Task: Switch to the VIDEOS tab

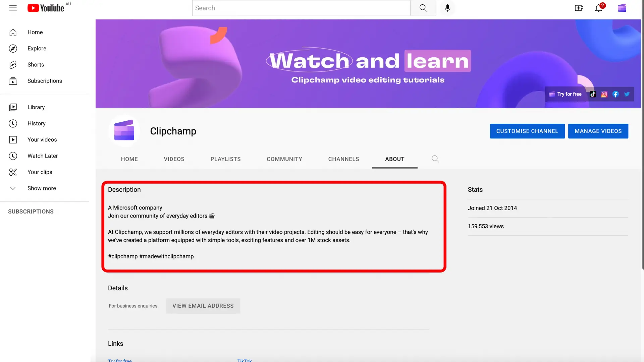Action: tap(174, 159)
